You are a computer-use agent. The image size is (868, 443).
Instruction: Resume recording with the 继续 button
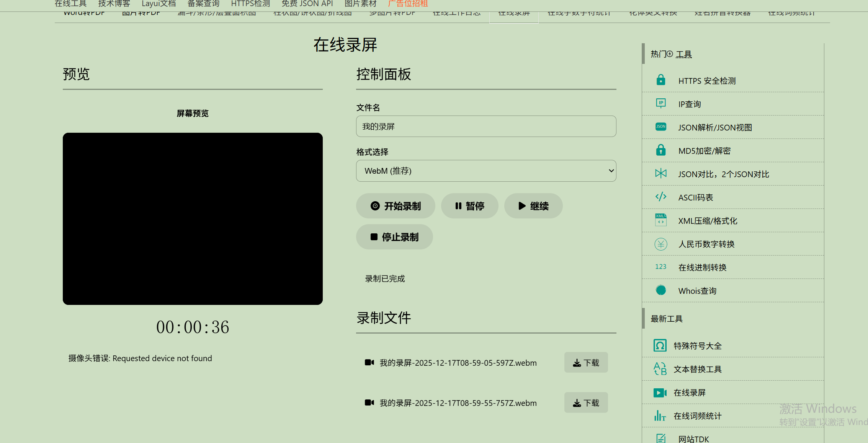[533, 206]
